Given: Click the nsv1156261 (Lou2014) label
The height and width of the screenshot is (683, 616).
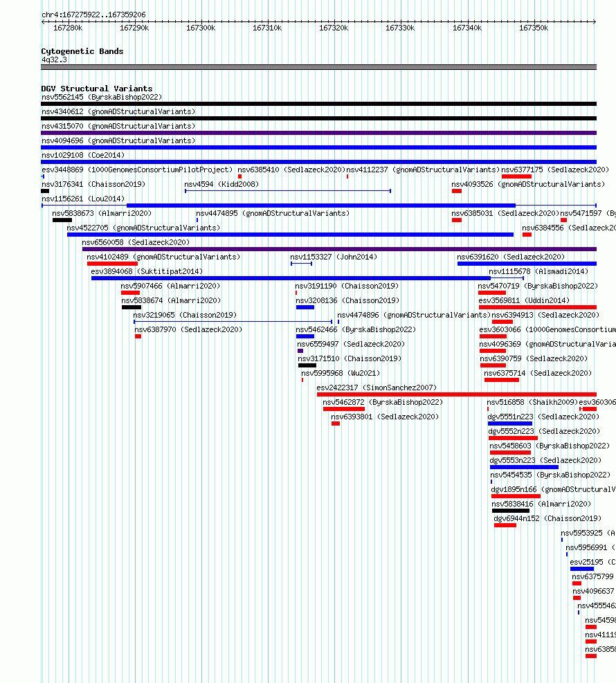Looking at the screenshot, I should pyautogui.click(x=83, y=199).
